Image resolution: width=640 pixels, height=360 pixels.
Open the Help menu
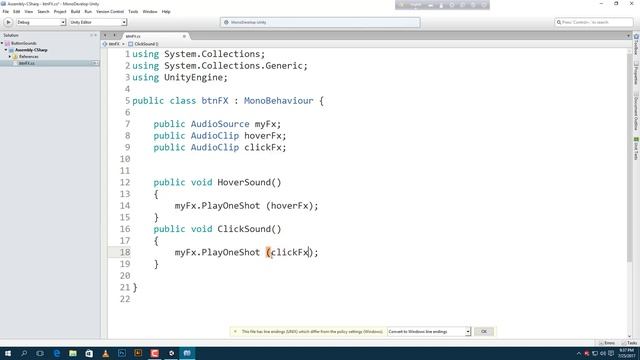(x=166, y=11)
